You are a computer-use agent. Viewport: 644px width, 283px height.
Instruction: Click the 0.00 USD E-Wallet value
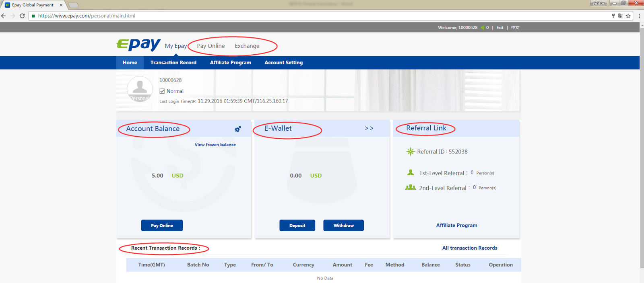(x=306, y=176)
